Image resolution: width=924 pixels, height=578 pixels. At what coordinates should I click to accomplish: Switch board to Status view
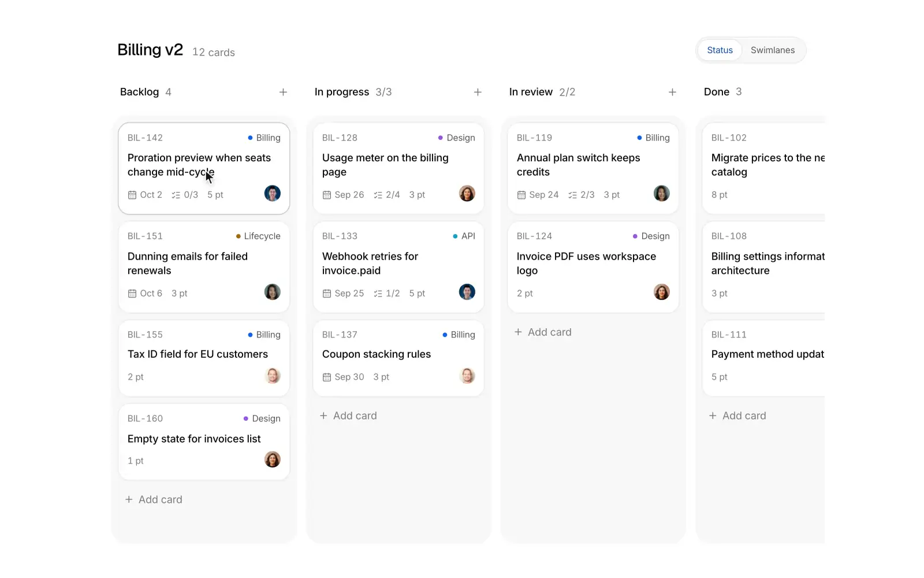[720, 50]
